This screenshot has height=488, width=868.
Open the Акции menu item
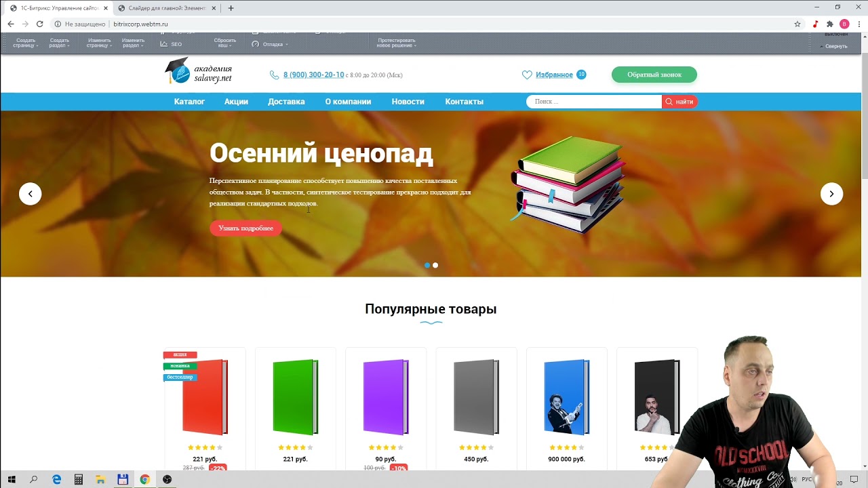coord(236,102)
